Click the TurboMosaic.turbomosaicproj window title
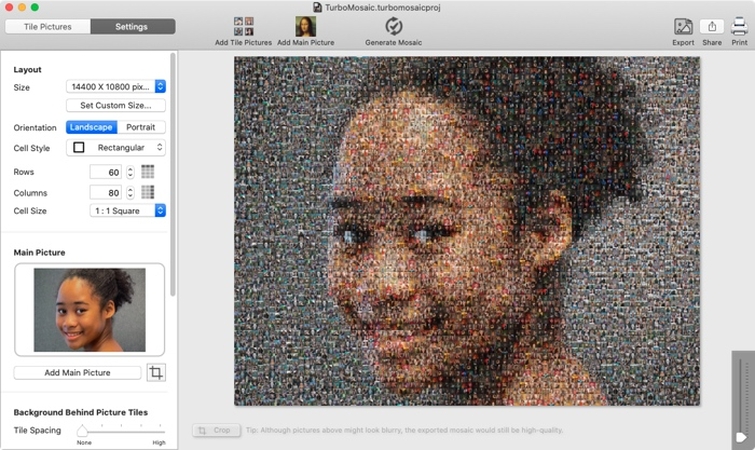The width and height of the screenshot is (755, 450). click(383, 7)
